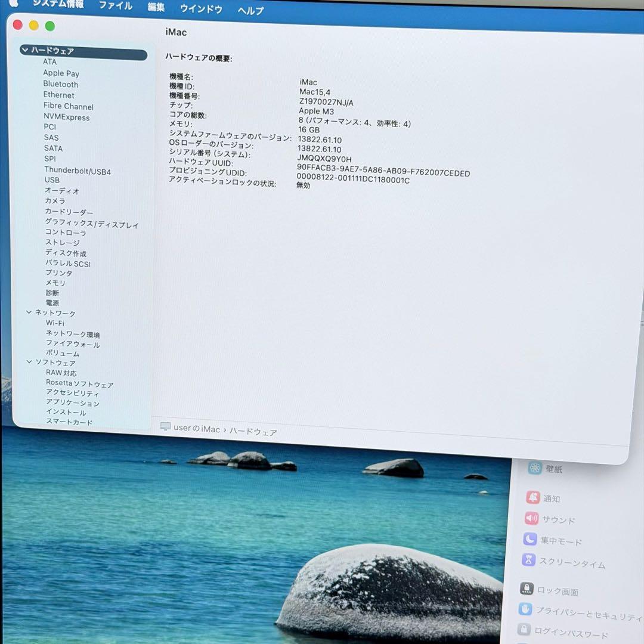The width and height of the screenshot is (644, 644).
Task: Select ネットワーク環境 in the sidebar
Action: click(73, 333)
